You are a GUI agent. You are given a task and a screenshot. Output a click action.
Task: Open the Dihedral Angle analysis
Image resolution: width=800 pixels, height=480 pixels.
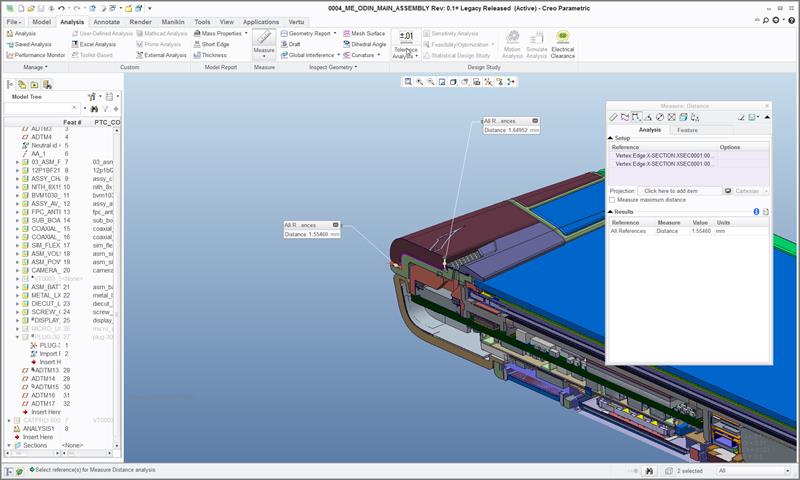(364, 44)
